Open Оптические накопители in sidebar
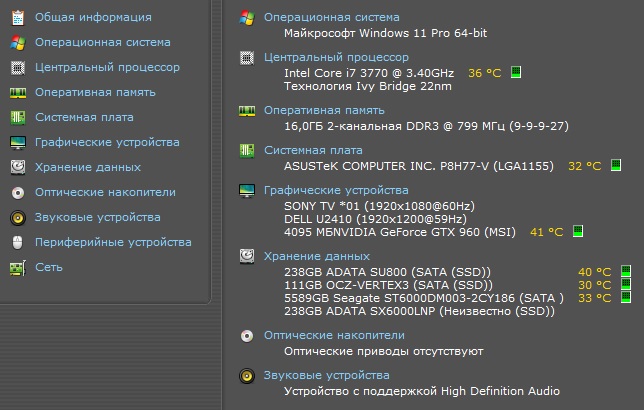 click(x=105, y=192)
